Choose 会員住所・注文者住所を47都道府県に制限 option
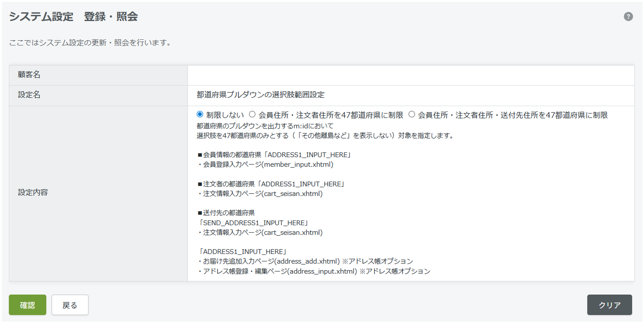 [x=252, y=114]
